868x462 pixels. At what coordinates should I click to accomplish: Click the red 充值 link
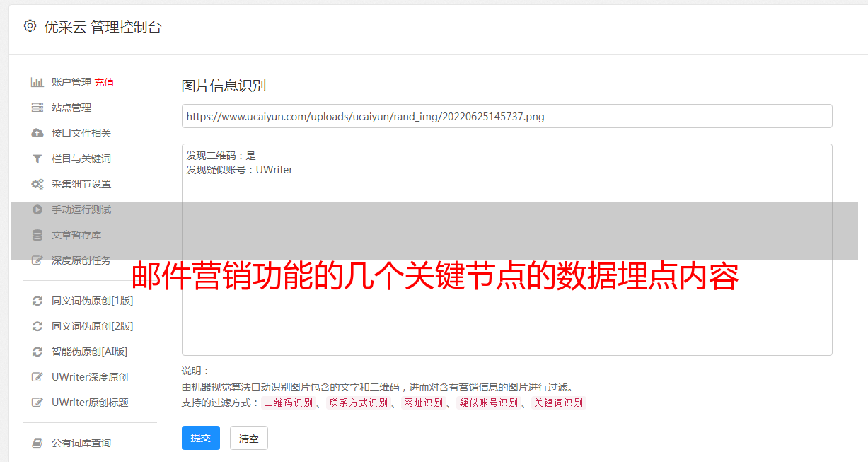tap(104, 82)
